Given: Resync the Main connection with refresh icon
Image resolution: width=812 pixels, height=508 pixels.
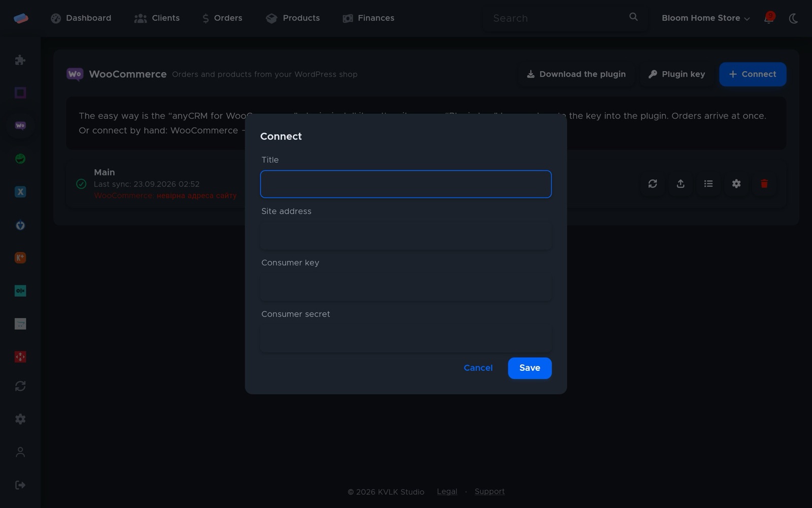Looking at the screenshot, I should [653, 184].
